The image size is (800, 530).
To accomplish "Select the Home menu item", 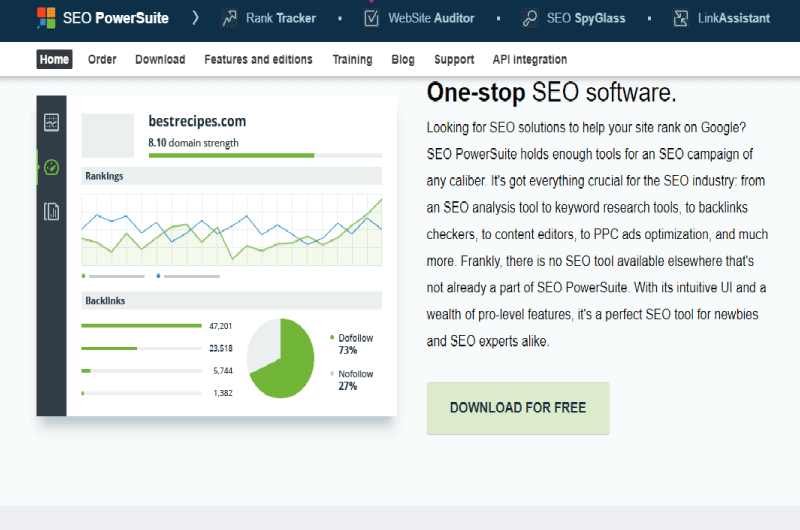I will (54, 59).
